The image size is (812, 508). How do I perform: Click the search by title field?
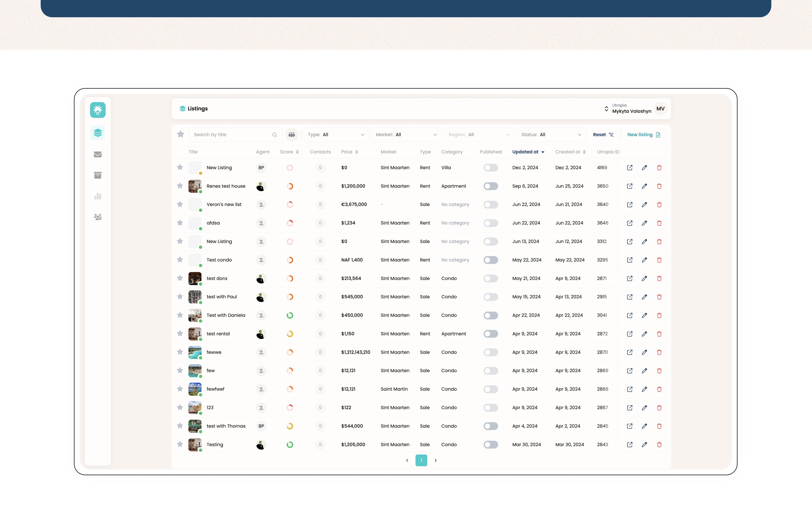235,134
